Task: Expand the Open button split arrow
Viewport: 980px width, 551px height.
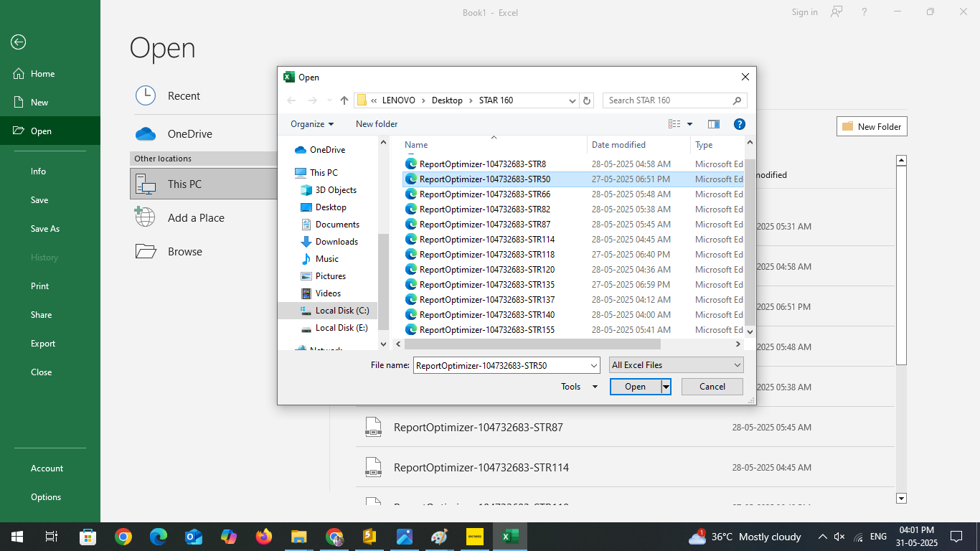Action: [666, 387]
